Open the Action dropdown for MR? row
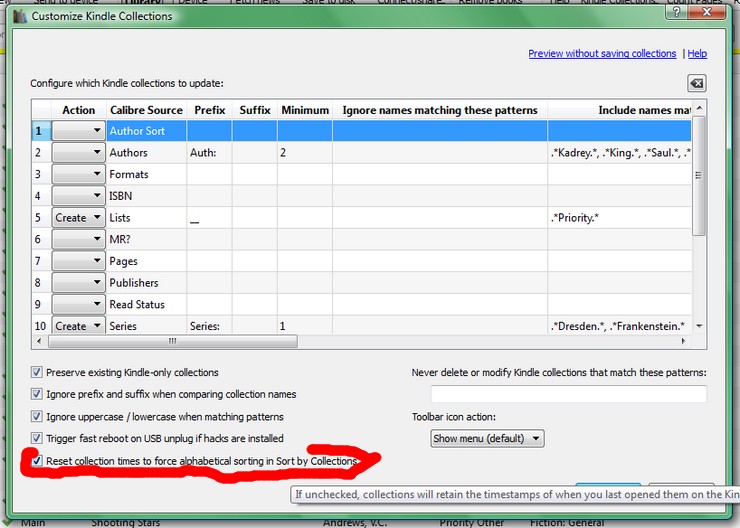This screenshot has height=528, width=740. coord(78,239)
